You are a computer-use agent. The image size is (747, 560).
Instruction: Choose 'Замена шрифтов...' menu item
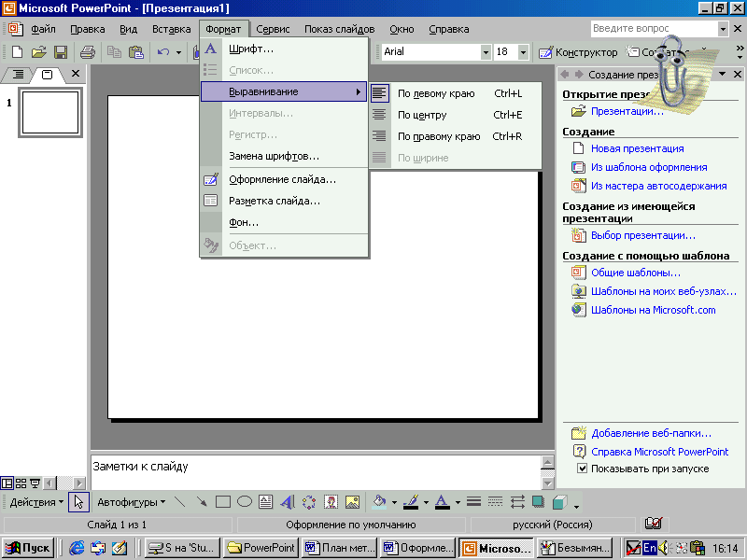[x=284, y=156]
